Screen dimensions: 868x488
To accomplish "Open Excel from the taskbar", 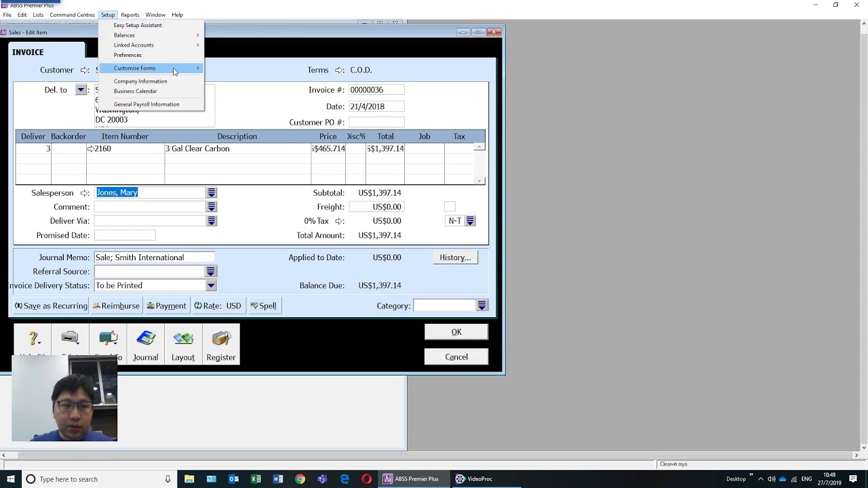I will 256,479.
